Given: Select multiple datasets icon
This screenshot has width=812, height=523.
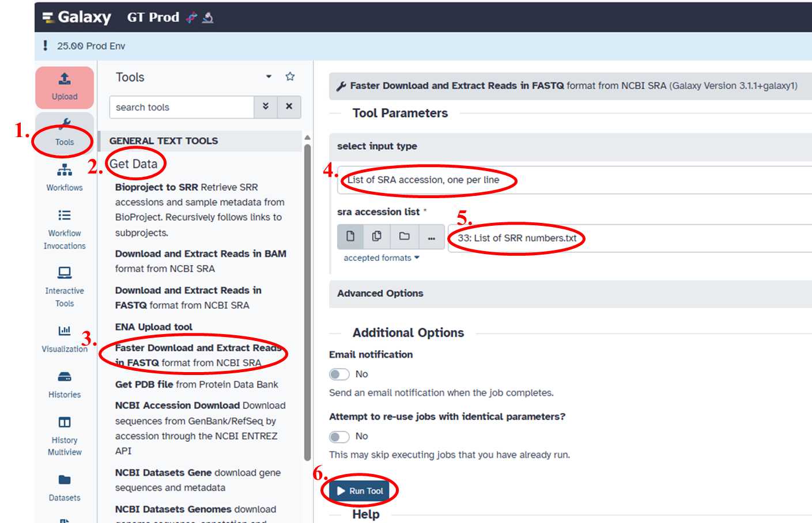Looking at the screenshot, I should (x=377, y=237).
